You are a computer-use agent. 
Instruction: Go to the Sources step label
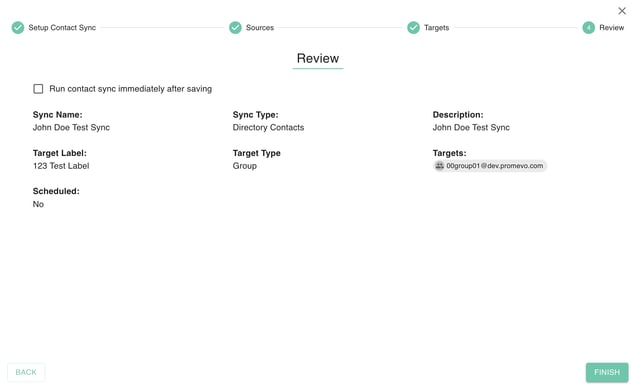[x=260, y=28]
